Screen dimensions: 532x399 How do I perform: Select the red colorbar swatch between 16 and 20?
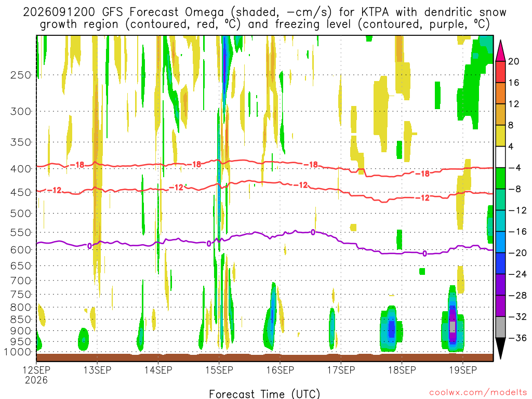[500, 72]
